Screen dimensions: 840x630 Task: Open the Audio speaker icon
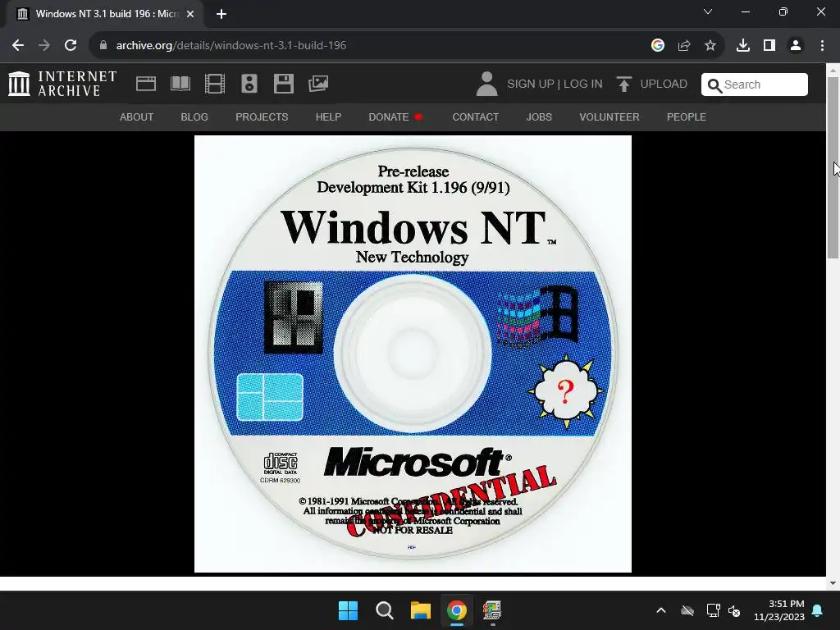coord(249,84)
